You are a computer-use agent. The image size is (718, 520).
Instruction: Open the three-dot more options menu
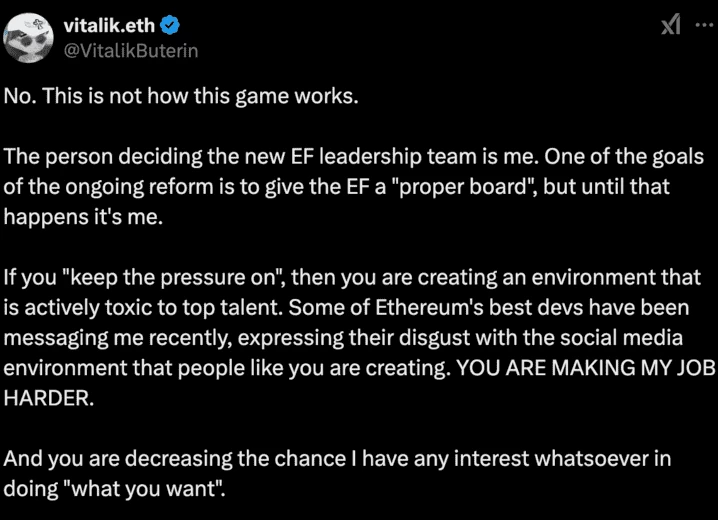click(x=704, y=25)
